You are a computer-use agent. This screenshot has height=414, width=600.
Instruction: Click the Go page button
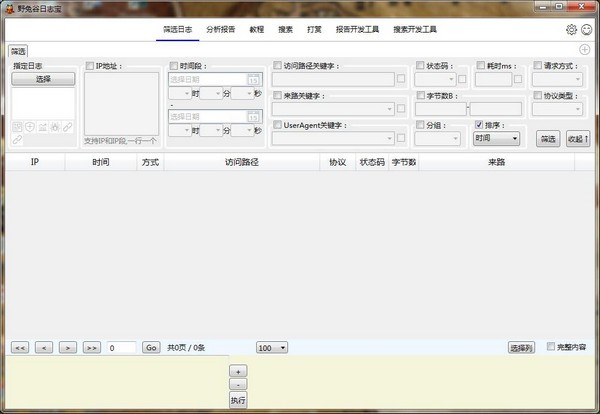coord(151,347)
